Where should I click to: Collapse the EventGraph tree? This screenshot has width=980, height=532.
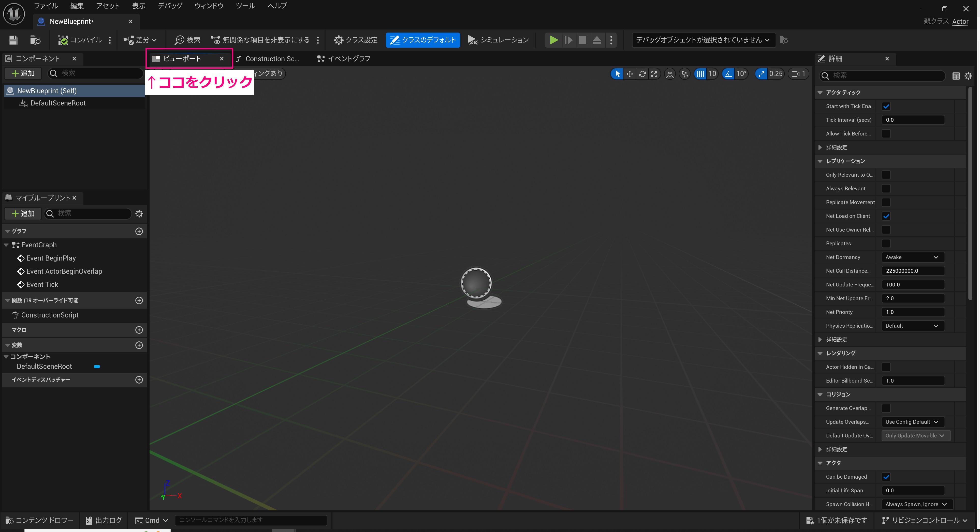(x=6, y=245)
